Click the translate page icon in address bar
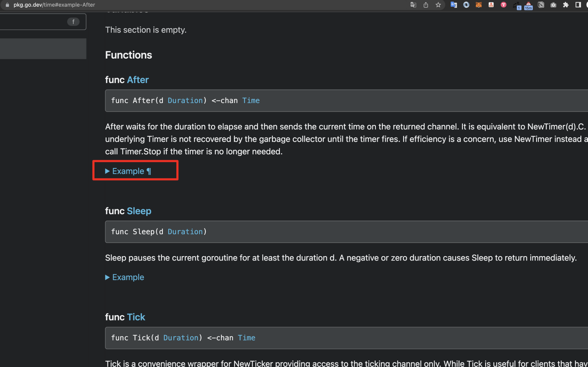Viewport: 588px width, 367px height. (413, 5)
